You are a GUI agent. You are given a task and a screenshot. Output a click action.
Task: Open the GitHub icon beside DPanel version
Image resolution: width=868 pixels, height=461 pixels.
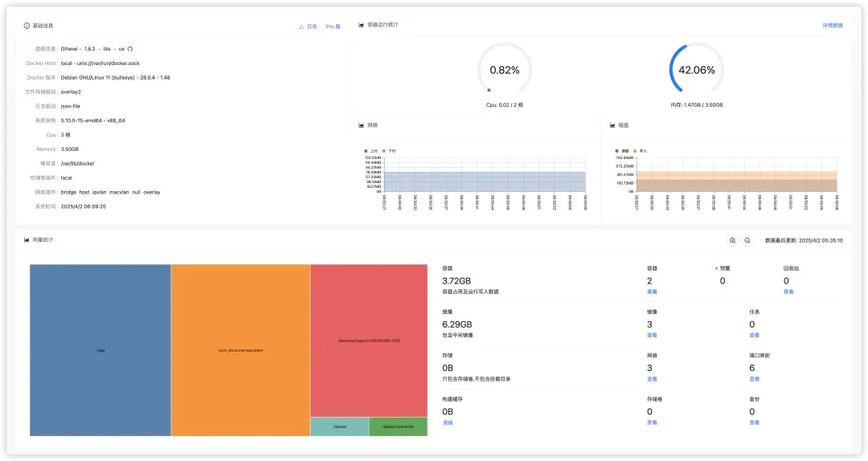(130, 49)
